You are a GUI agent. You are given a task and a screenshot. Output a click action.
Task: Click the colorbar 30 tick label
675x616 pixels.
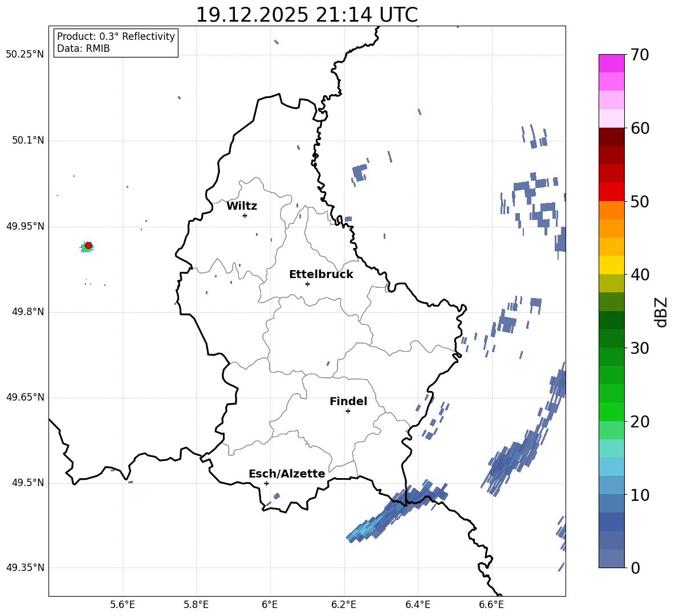pos(640,348)
